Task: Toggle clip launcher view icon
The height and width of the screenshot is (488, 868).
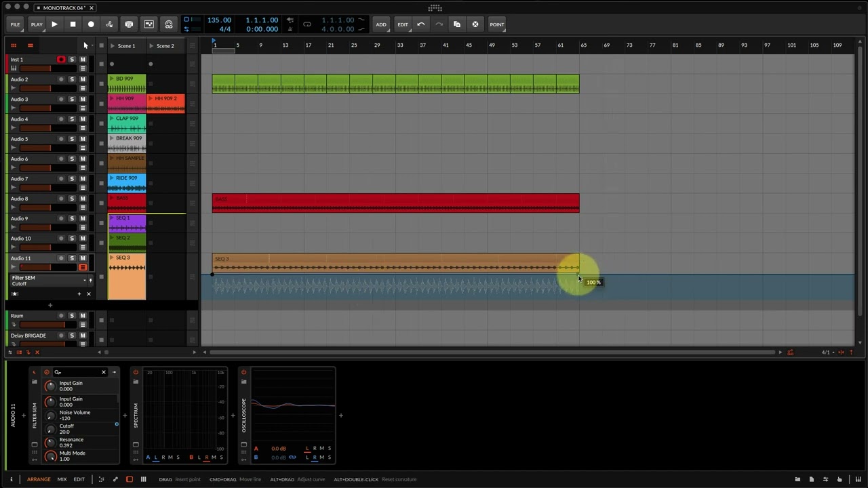Action: tap(13, 45)
